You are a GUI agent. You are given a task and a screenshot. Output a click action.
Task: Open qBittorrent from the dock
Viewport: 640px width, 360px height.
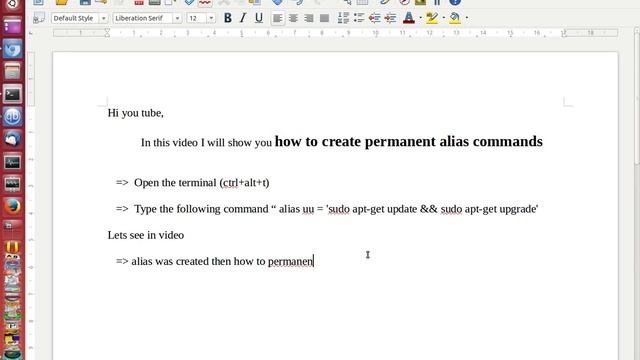click(12, 117)
